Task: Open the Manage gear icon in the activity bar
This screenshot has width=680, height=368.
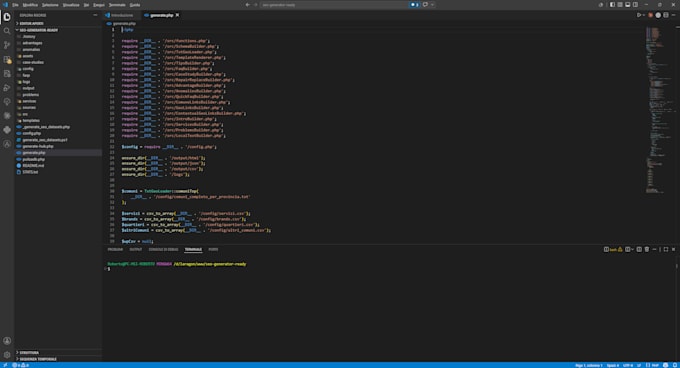Action: [x=7, y=355]
